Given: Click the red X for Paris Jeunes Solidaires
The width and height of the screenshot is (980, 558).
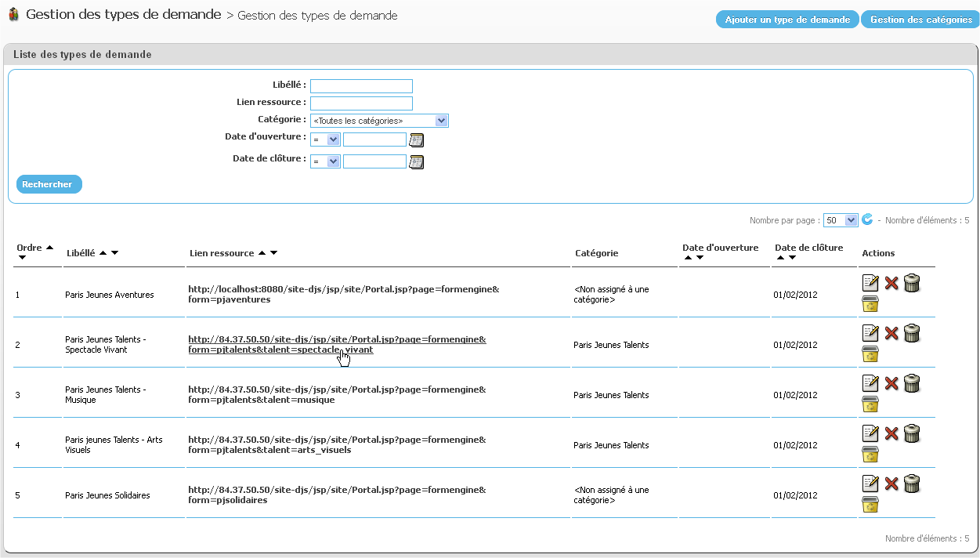Looking at the screenshot, I should 891,484.
